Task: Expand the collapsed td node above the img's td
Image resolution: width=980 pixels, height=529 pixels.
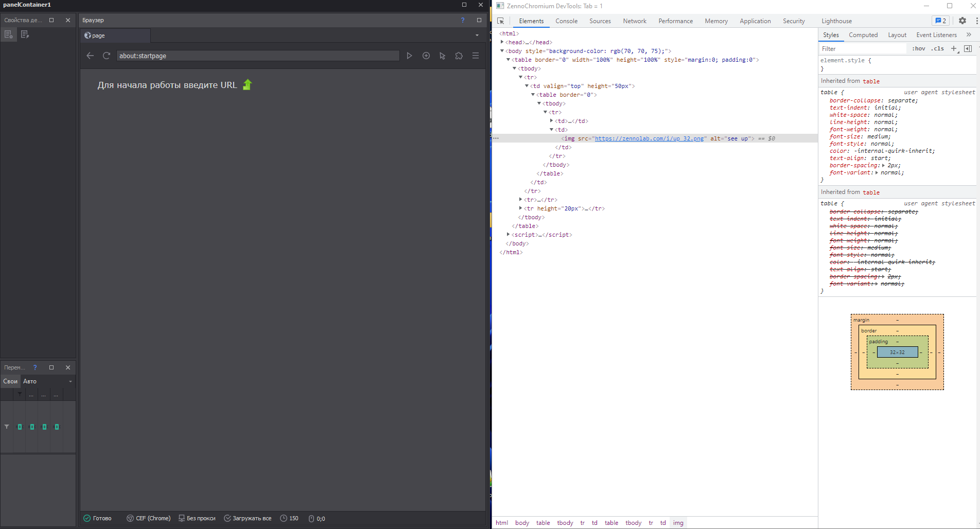Action: pyautogui.click(x=551, y=121)
